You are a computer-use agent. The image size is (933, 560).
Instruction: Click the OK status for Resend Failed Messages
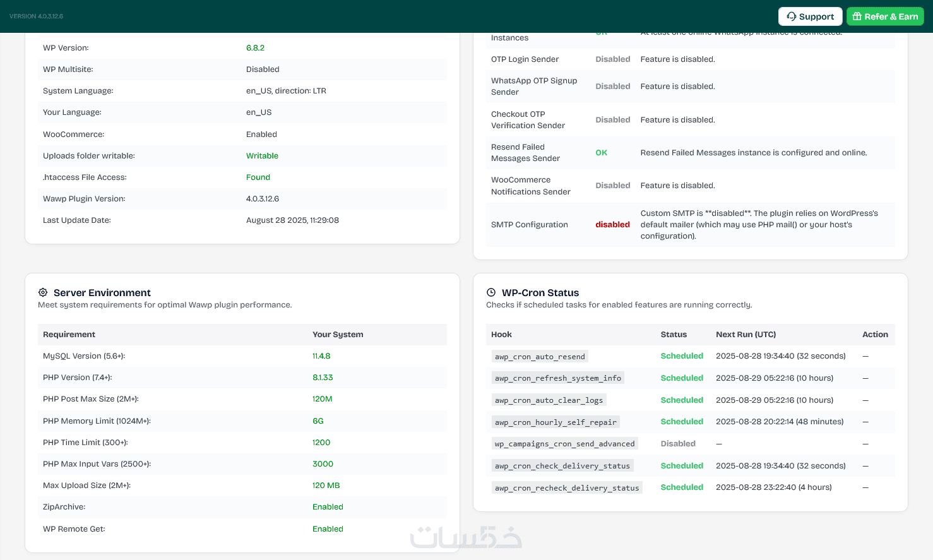[x=602, y=153]
